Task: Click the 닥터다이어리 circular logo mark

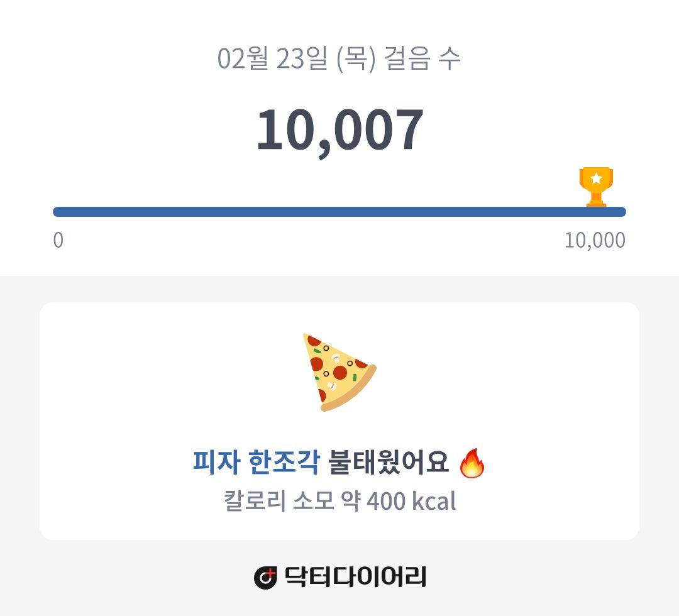Action: (x=265, y=578)
